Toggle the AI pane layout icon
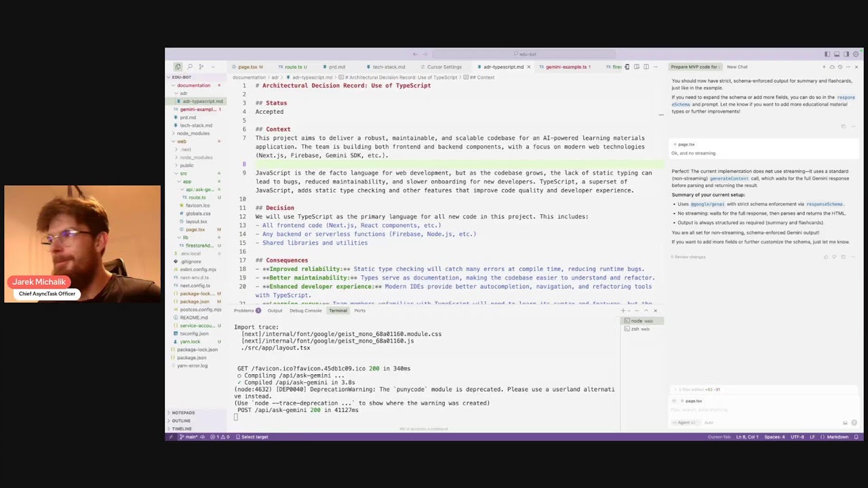Image resolution: width=868 pixels, height=488 pixels. (x=846, y=54)
